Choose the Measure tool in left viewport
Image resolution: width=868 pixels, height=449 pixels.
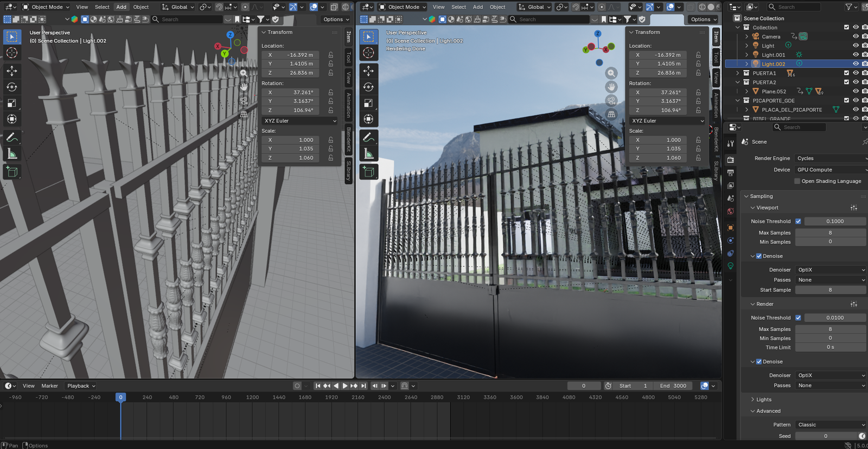[x=11, y=154]
